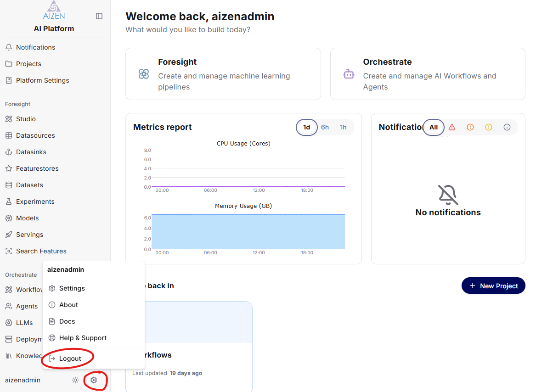This screenshot has height=392, width=536.
Task: Switch metrics report to 6h range
Action: pos(325,127)
